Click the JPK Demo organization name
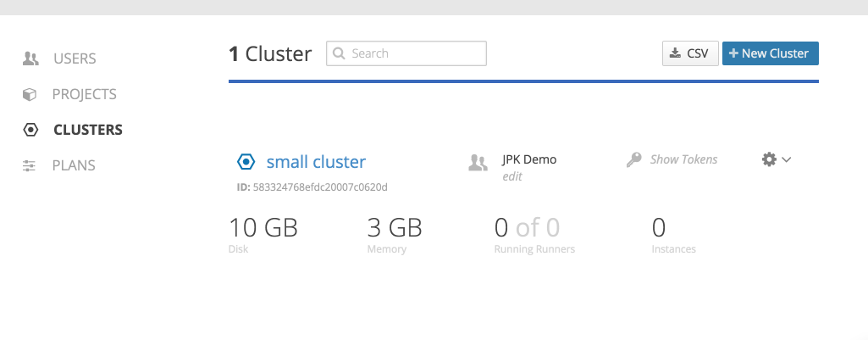 (529, 159)
